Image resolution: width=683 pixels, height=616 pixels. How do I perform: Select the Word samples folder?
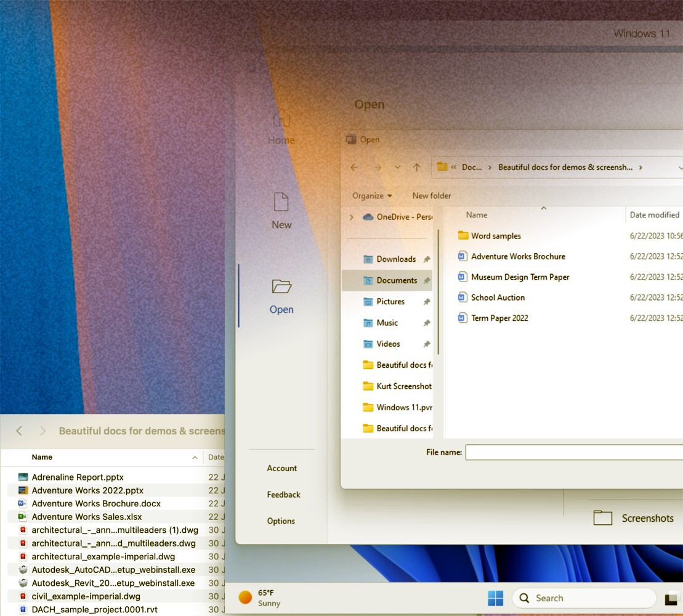[x=490, y=236]
